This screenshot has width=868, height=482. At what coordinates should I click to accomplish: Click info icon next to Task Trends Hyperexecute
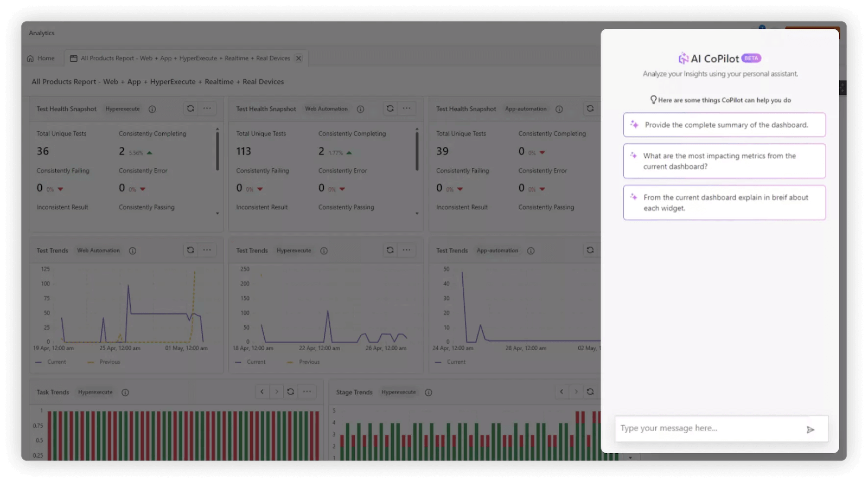click(125, 392)
